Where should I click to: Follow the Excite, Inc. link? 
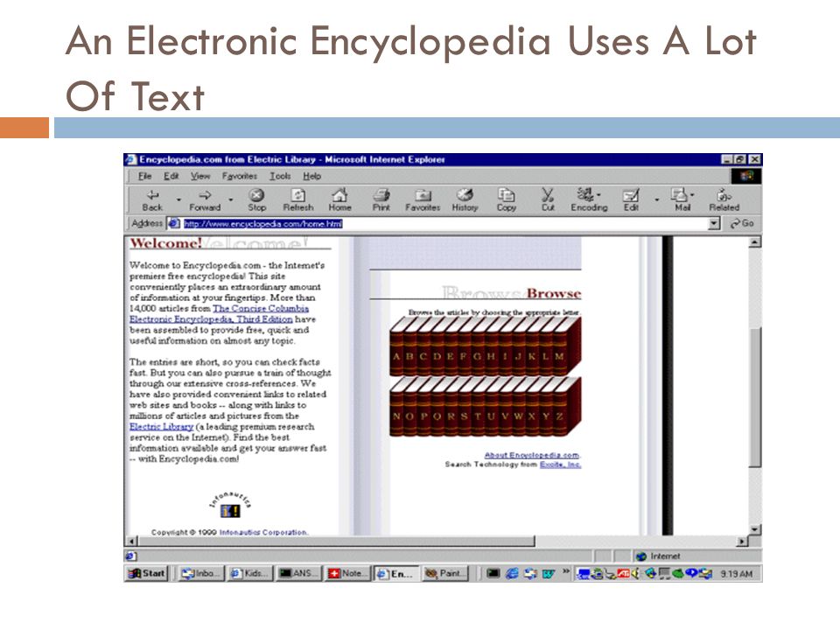560,465
